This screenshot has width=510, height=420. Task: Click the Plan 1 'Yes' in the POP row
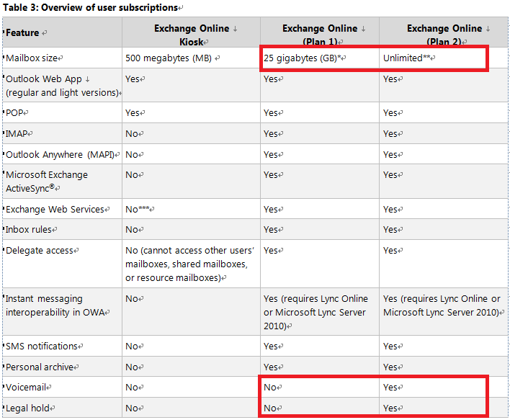point(271,113)
